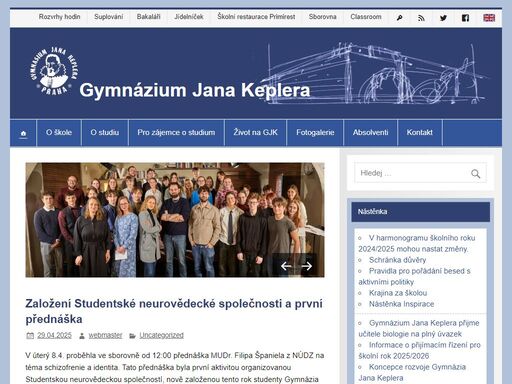The height and width of the screenshot is (384, 512).
Task: Open the RSS feed icon
Action: coord(421,18)
